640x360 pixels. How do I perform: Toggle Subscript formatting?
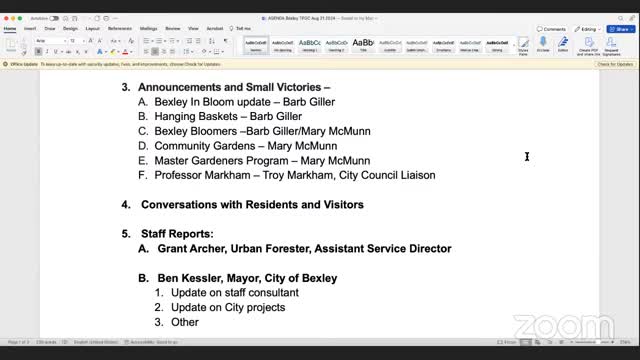click(x=78, y=52)
